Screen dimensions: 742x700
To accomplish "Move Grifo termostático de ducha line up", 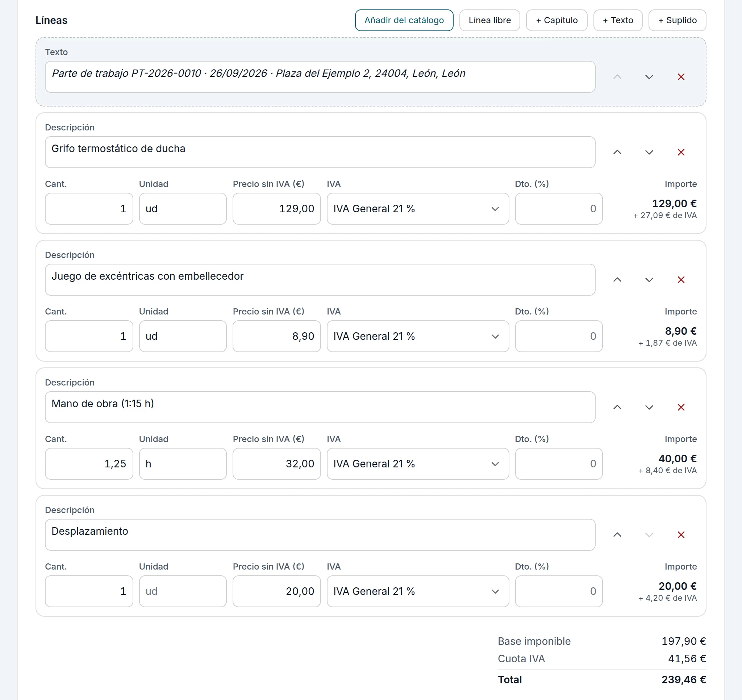I will (617, 152).
